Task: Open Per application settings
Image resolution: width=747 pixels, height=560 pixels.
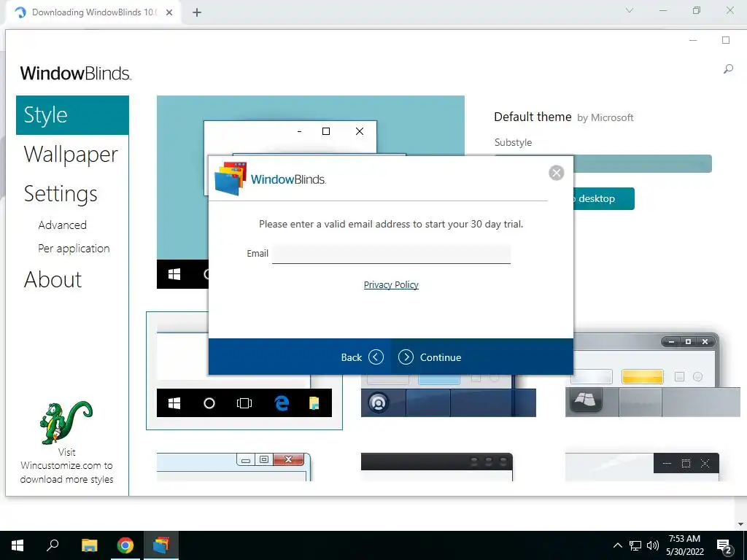Action: click(x=74, y=249)
